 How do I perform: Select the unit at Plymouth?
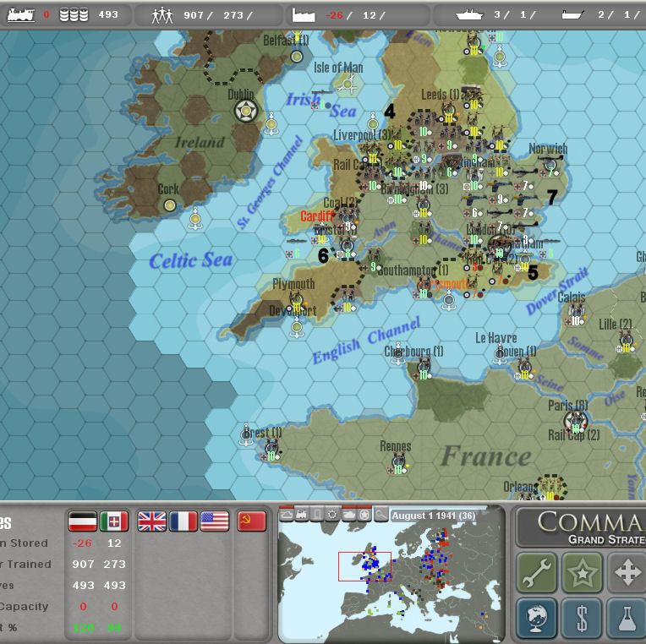pyautogui.click(x=296, y=301)
